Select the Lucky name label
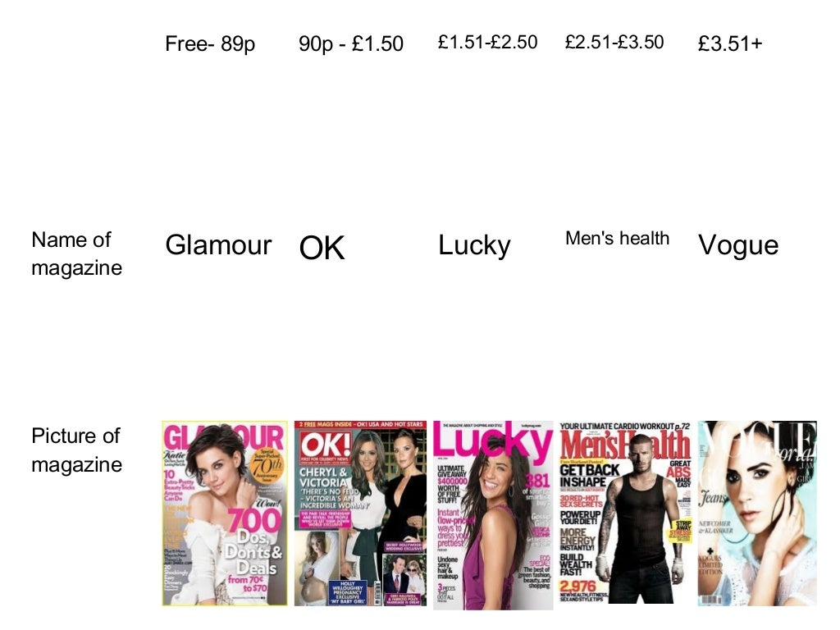 coord(474,246)
